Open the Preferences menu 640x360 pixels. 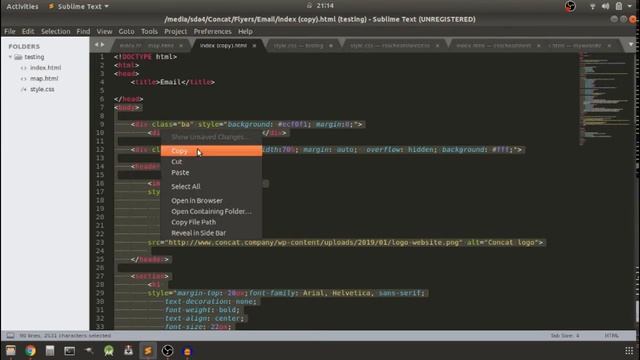pyautogui.click(x=212, y=31)
